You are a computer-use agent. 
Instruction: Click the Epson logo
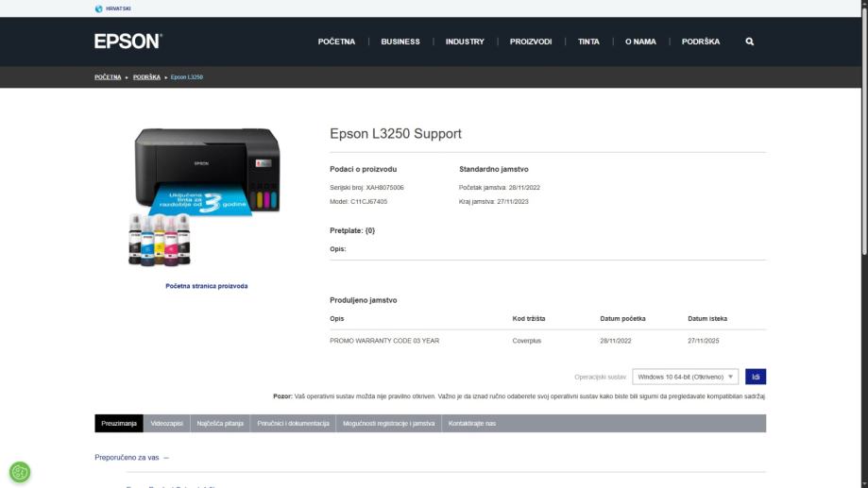pos(128,42)
